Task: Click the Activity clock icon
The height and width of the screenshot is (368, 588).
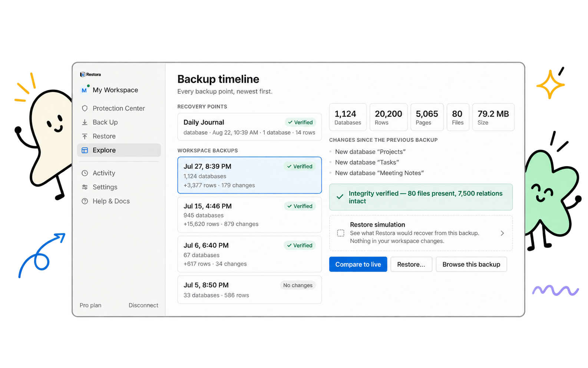Action: pyautogui.click(x=85, y=173)
